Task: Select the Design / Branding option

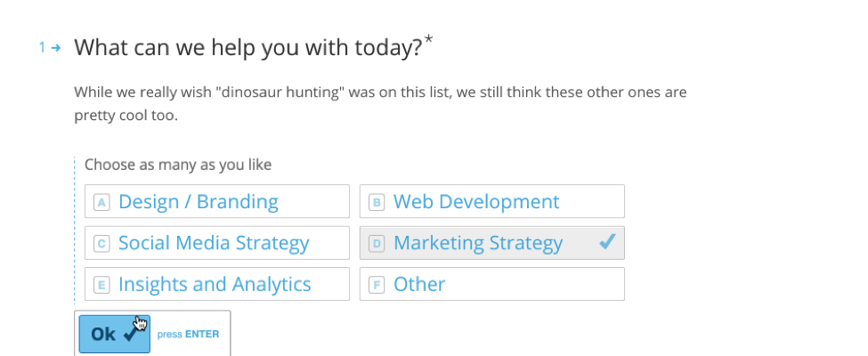Action: point(217,201)
